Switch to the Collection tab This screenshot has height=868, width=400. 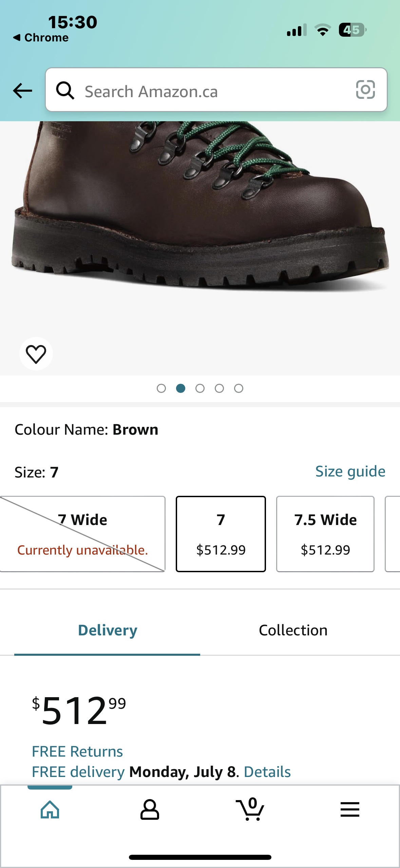[x=292, y=630]
